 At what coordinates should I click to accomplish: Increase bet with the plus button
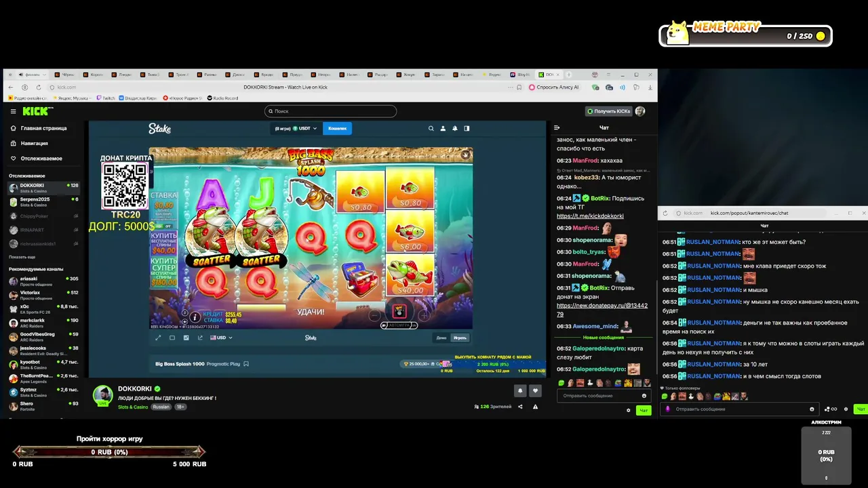(x=424, y=315)
